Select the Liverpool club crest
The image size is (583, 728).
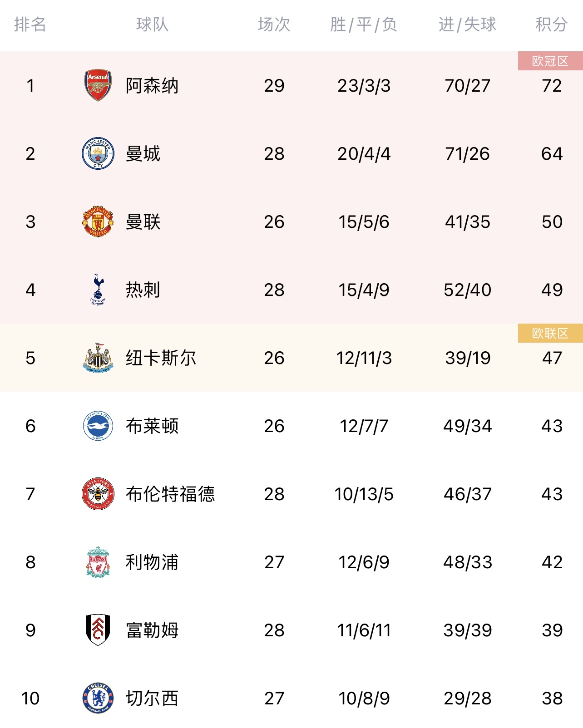tap(98, 562)
